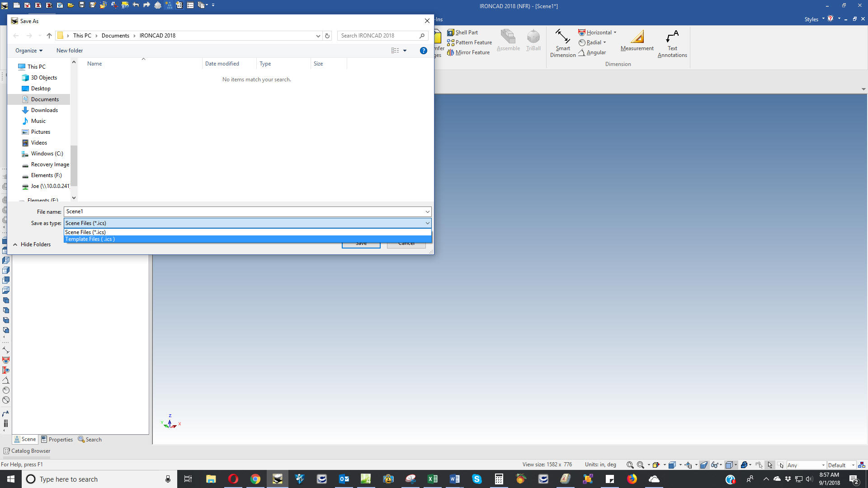Switch to the Scene tab

[x=25, y=439]
